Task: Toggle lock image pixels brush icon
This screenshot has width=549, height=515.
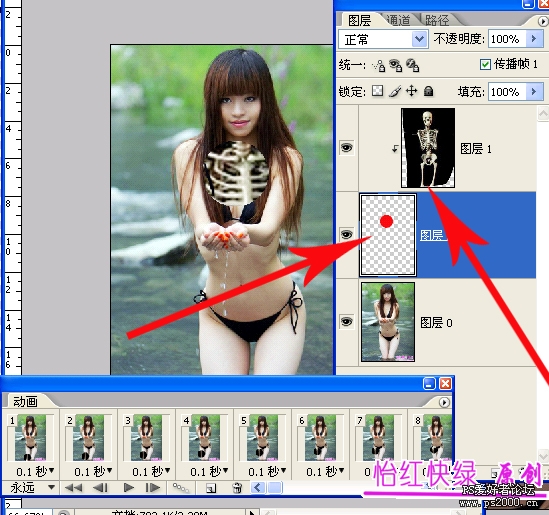Action: tap(395, 91)
